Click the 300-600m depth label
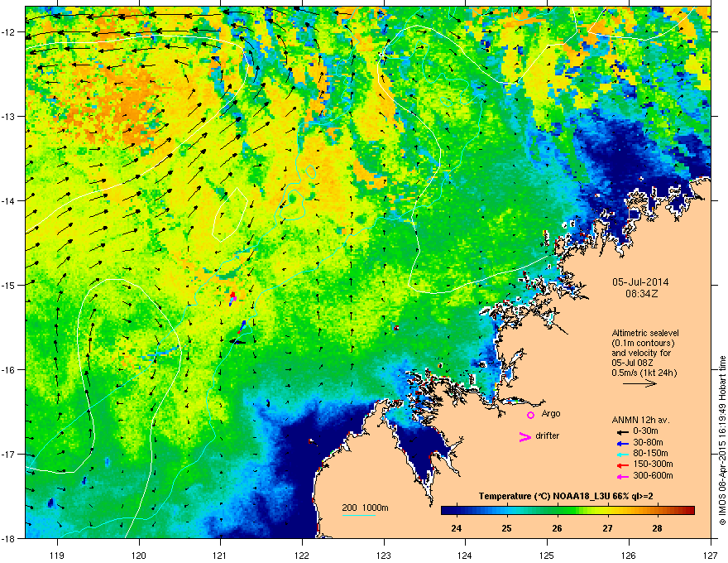This screenshot has height=563, width=728. click(653, 476)
